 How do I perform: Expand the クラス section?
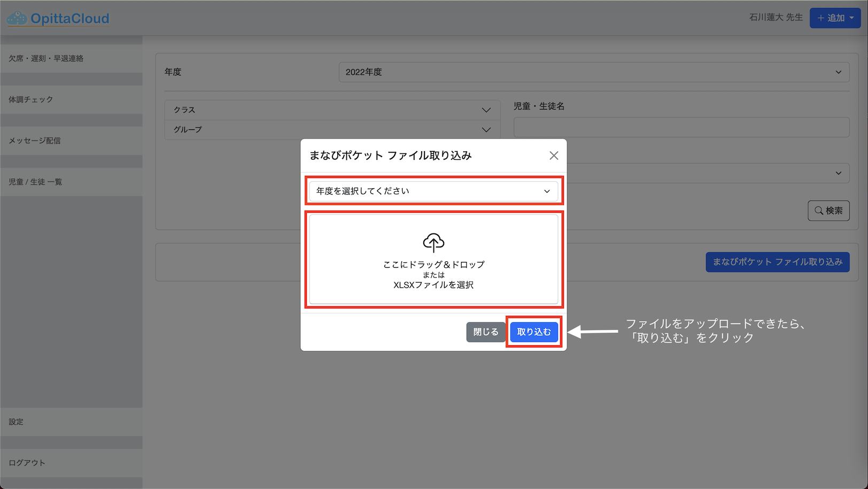click(332, 110)
